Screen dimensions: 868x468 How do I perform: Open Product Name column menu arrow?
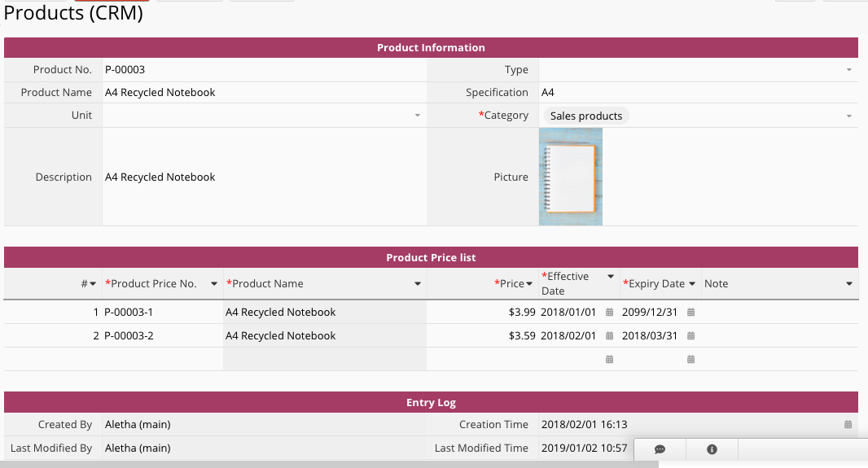(418, 284)
